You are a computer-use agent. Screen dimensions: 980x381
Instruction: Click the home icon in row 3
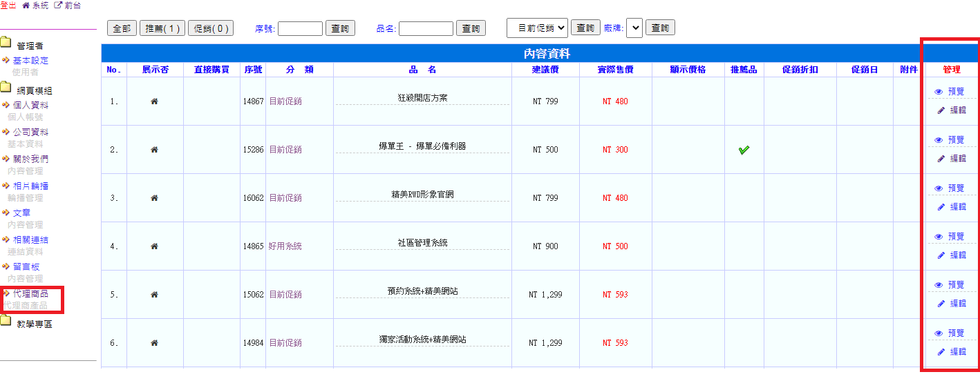(x=155, y=198)
